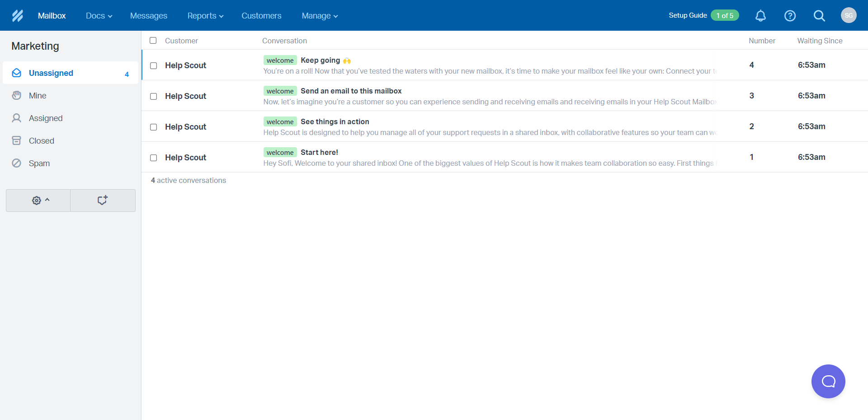This screenshot has height=420, width=868.
Task: Click the Customer column header
Action: 181,41
